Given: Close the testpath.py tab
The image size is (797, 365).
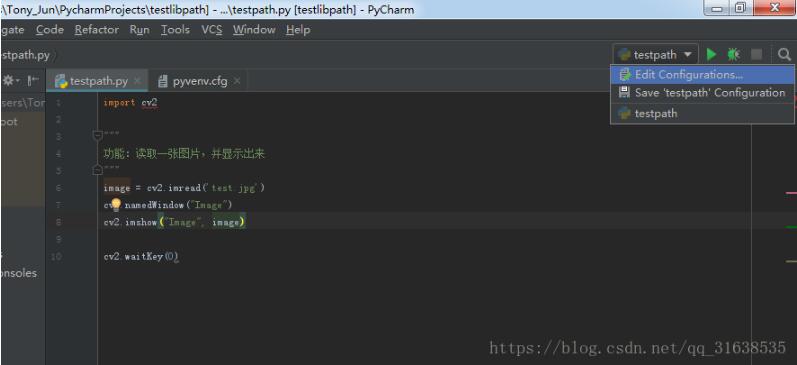Looking at the screenshot, I should (137, 81).
